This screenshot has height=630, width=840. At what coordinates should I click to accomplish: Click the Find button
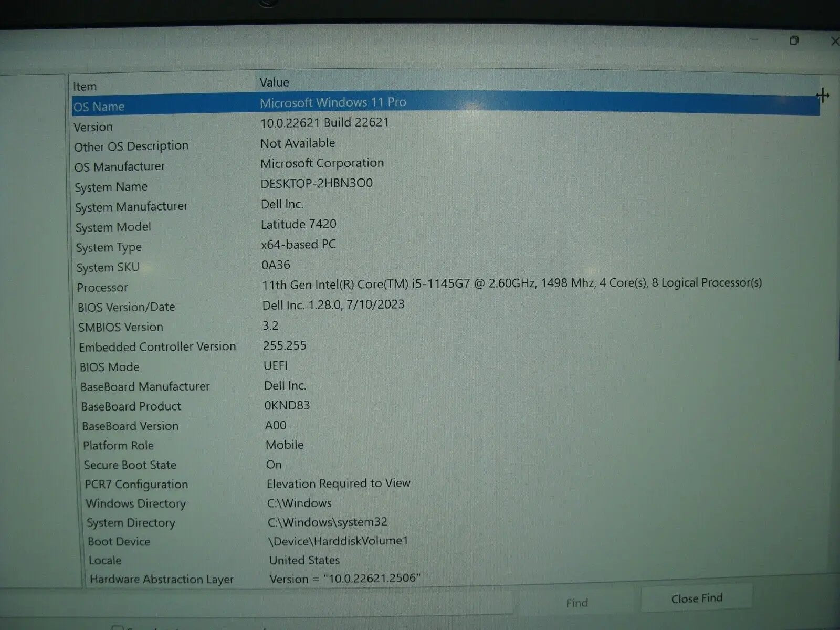pyautogui.click(x=577, y=603)
